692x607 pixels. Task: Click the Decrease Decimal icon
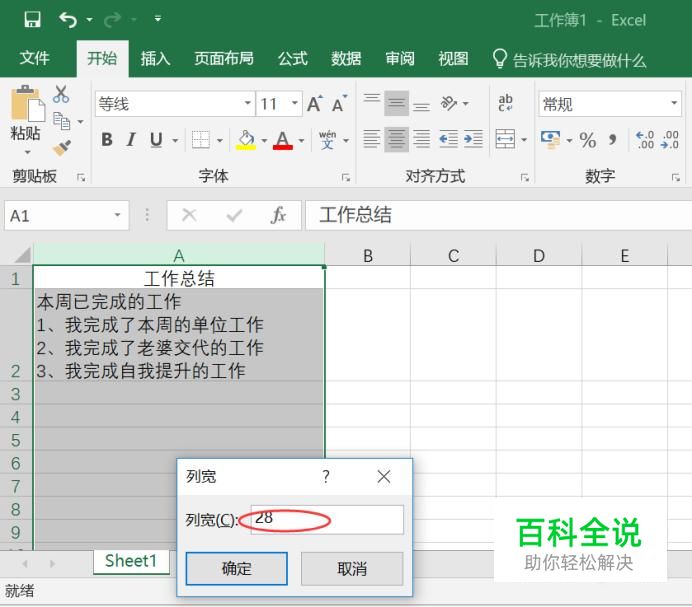[x=670, y=140]
